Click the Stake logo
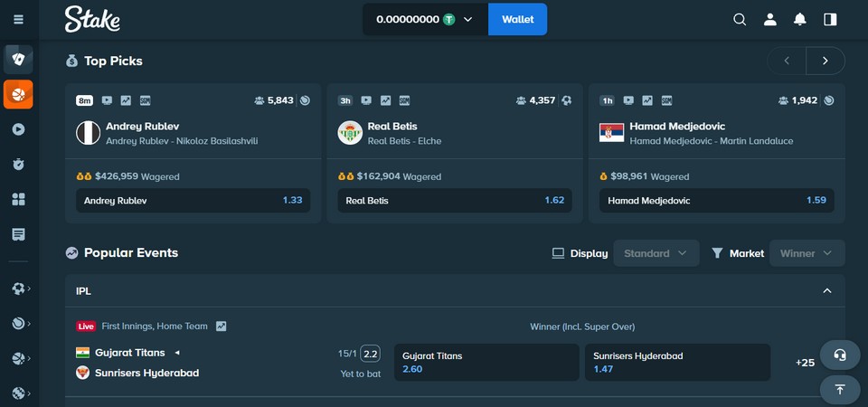The image size is (868, 407). [x=92, y=19]
